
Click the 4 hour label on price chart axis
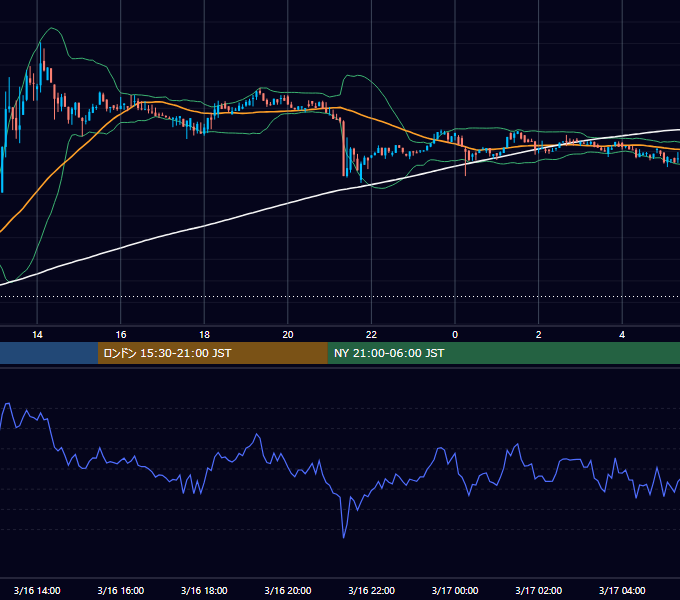click(622, 335)
